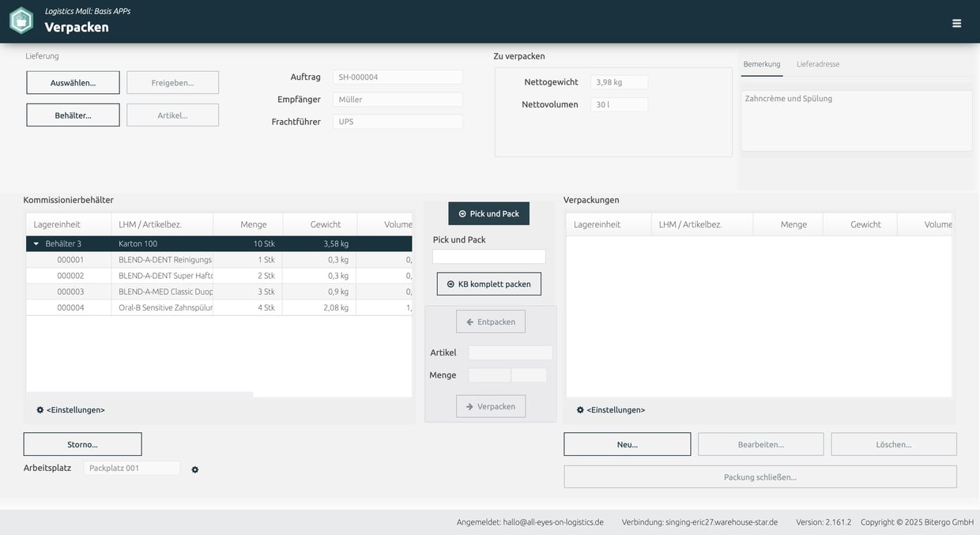
Task: Click the horizontal scrollbar of Kommissionierbehälter table
Action: 140,394
